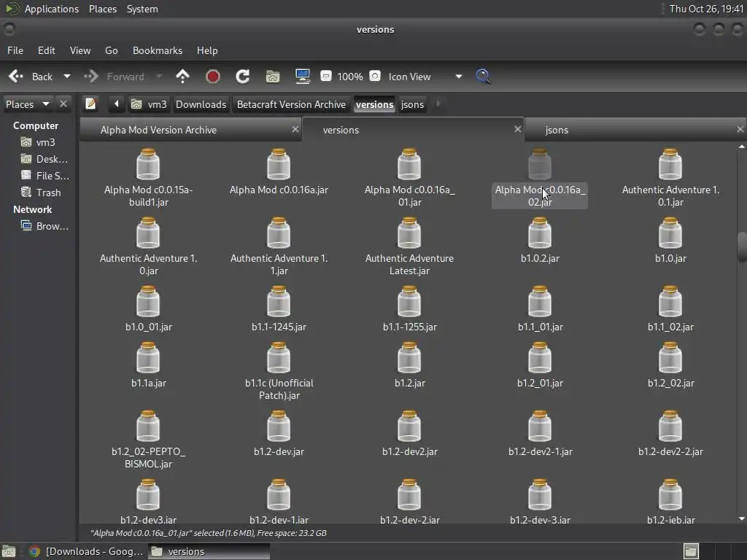The width and height of the screenshot is (747, 560).
Task: Select the b1.1_02.jar file
Action: pos(670,308)
